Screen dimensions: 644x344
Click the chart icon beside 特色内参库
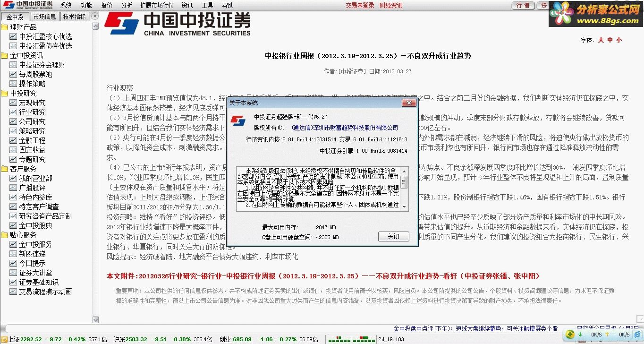pyautogui.click(x=13, y=197)
